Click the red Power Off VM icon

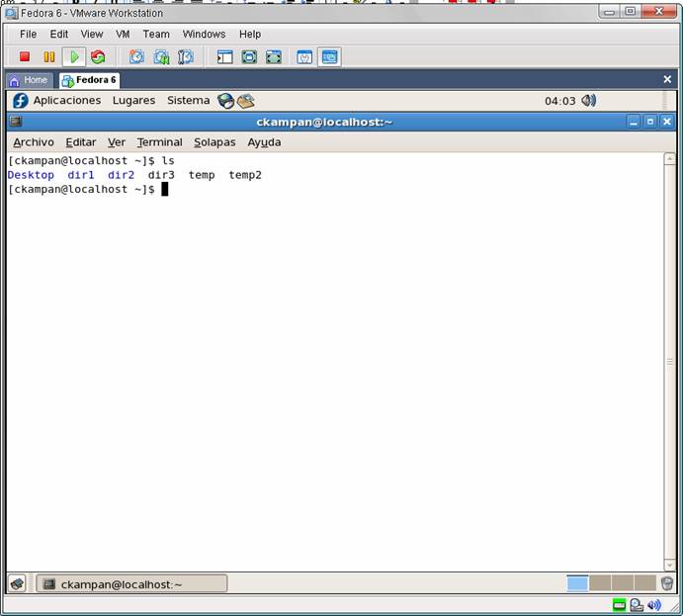coord(25,56)
